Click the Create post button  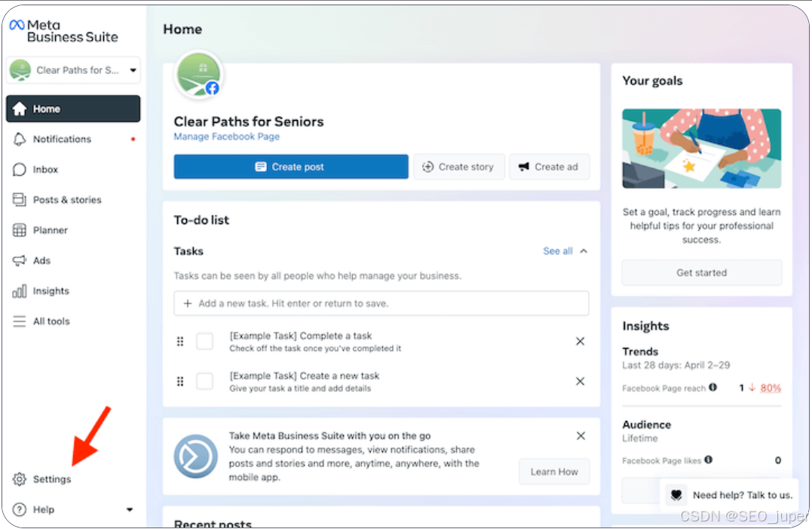pos(290,167)
